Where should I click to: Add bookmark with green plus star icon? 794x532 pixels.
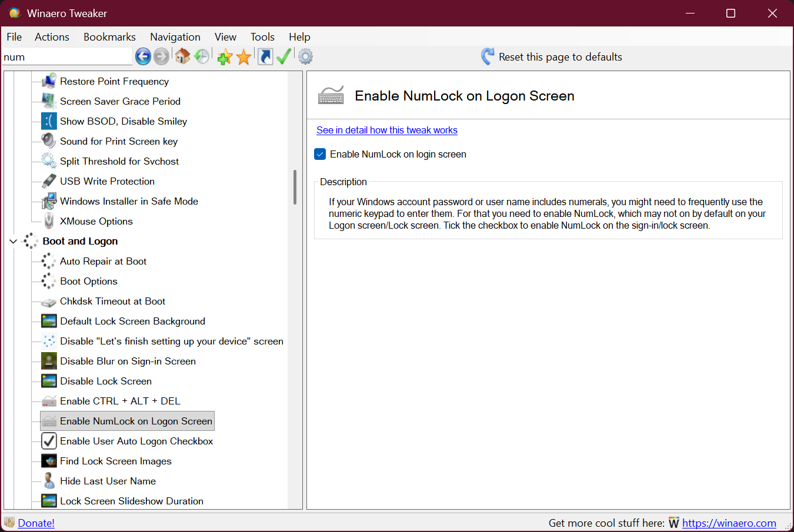[x=225, y=57]
